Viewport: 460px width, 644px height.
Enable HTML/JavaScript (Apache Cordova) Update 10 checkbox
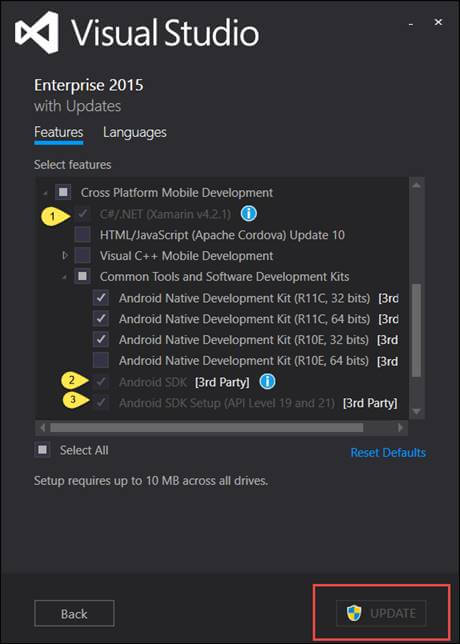tap(83, 235)
